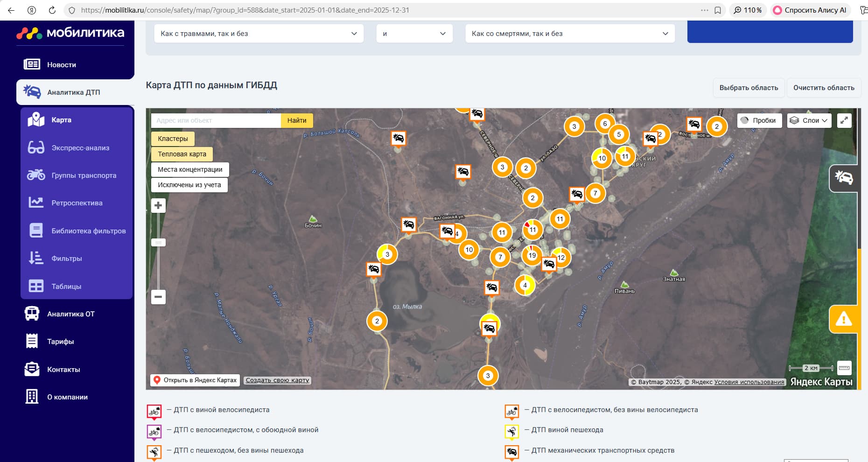Go to Ретроспектива in the sidebar
Image resolution: width=868 pixels, height=462 pixels.
point(77,203)
